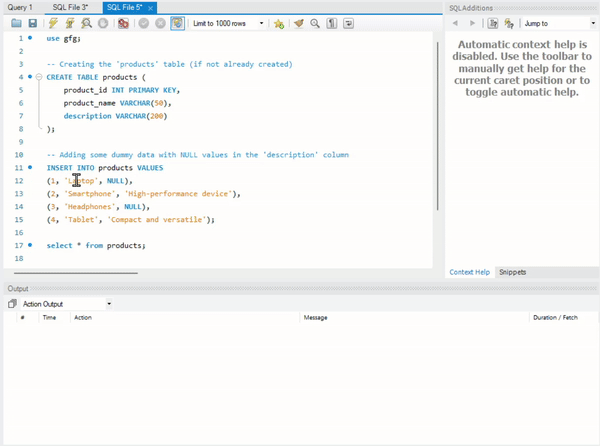Switch to the Query 1 tab
The height and width of the screenshot is (446, 600).
(20, 7)
